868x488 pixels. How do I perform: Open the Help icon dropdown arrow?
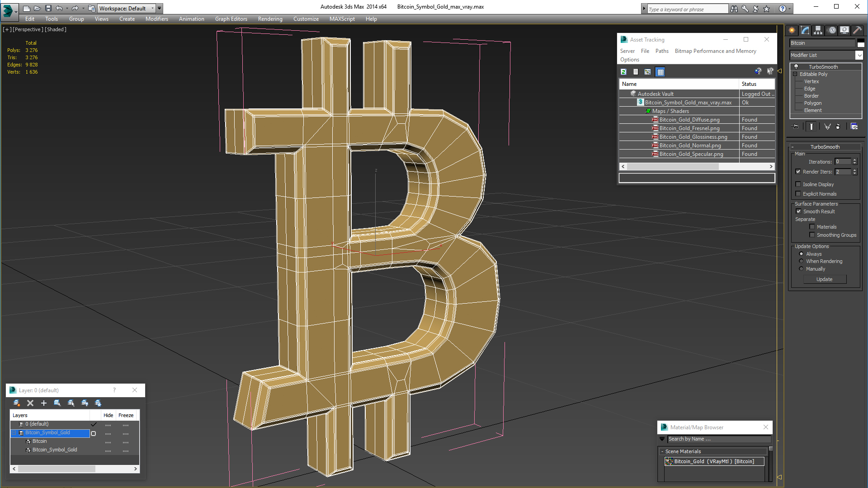coord(790,9)
